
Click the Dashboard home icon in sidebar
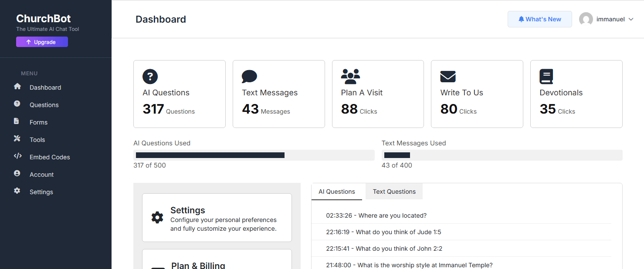(x=17, y=87)
